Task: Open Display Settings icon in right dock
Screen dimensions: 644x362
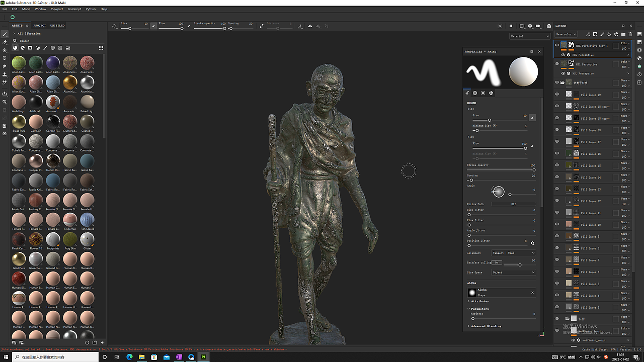Action: 640,50
